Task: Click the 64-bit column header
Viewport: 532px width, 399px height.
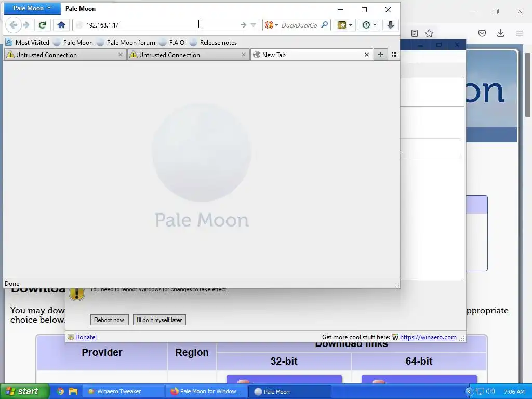Action: (419, 361)
